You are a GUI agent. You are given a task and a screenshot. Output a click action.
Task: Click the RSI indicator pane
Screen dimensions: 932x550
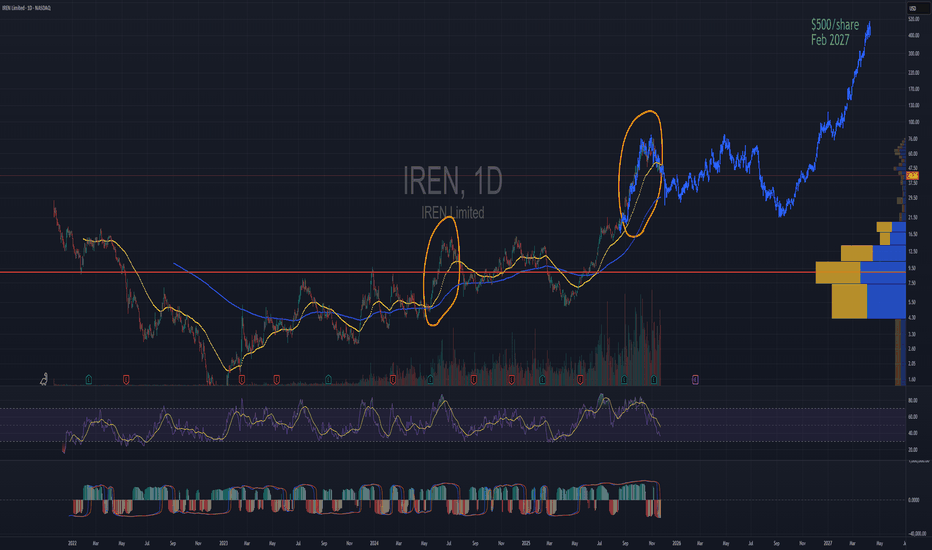click(x=400, y=425)
